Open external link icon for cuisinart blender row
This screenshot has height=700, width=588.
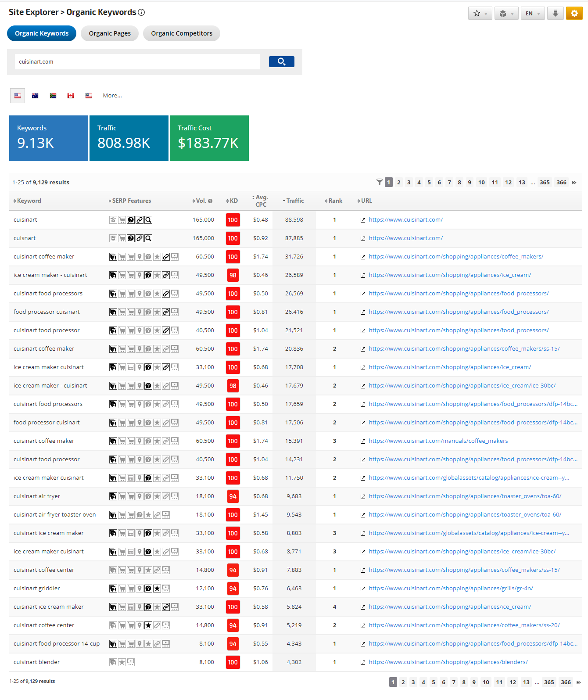pos(363,663)
